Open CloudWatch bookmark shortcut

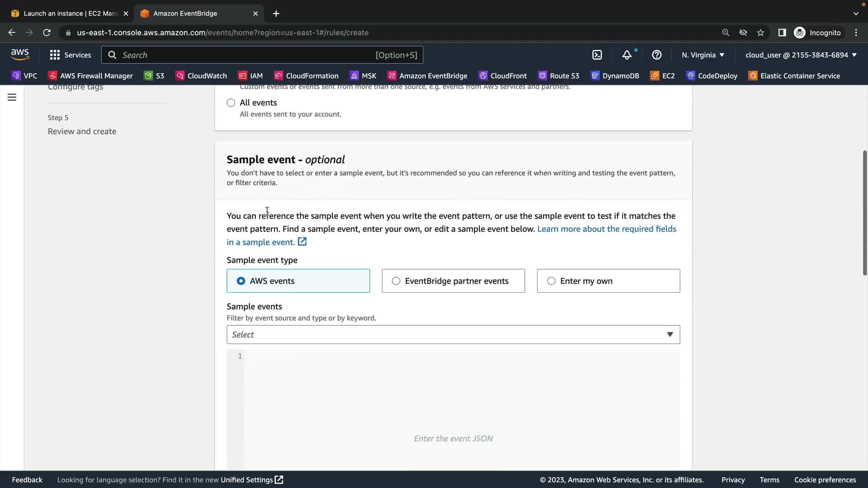tap(201, 76)
